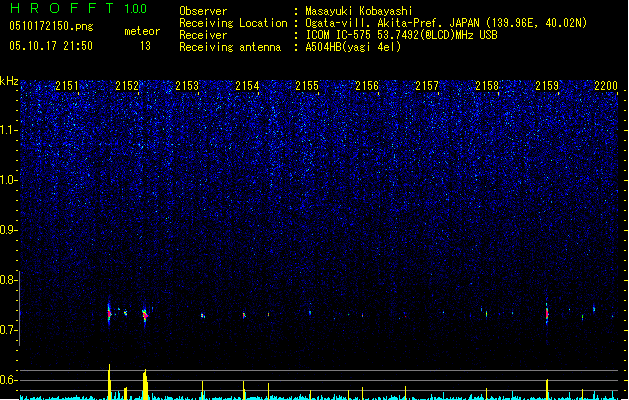629x400 pixels.
Task: Click the date stamp 05.10.17 21:50
Action: pos(51,46)
